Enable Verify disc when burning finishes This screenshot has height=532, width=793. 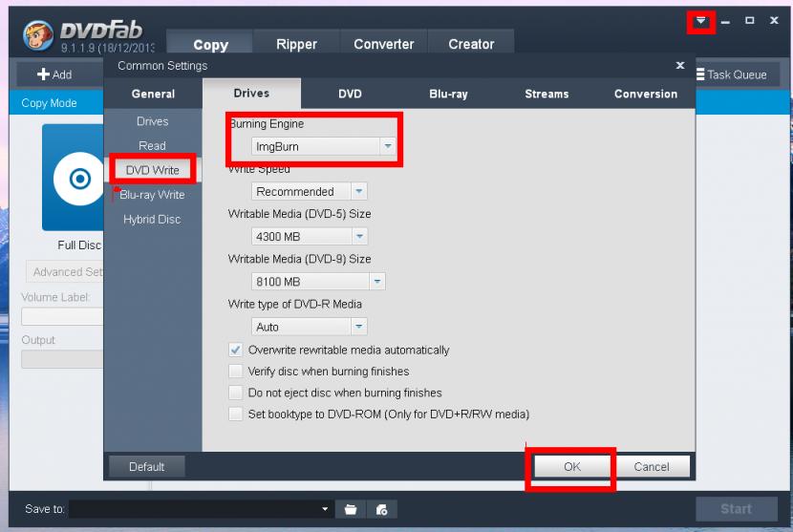click(235, 371)
